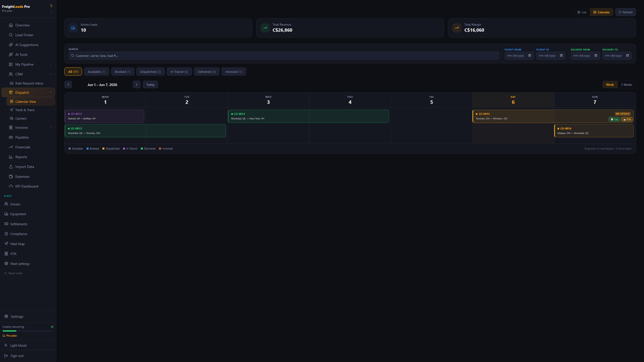The width and height of the screenshot is (644, 362).
Task: Click the Settlements icon
Action: click(x=6, y=224)
